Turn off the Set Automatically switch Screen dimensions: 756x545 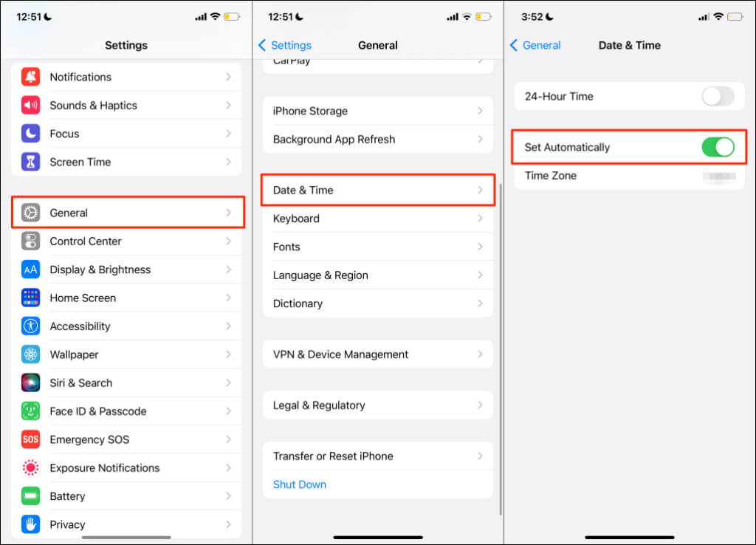click(x=718, y=147)
